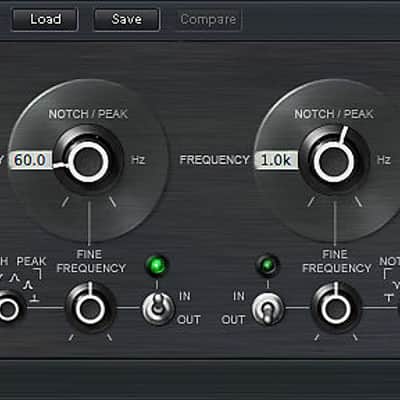Click the right FINE FREQUENCY label
Screen dimensions: 400x400
(336, 261)
